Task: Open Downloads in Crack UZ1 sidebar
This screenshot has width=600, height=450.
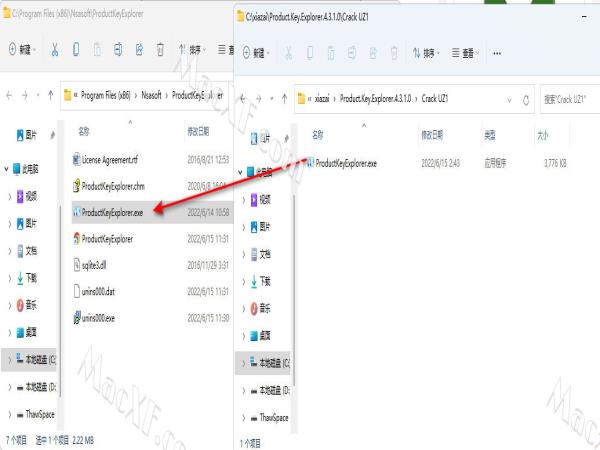Action: pos(261,282)
